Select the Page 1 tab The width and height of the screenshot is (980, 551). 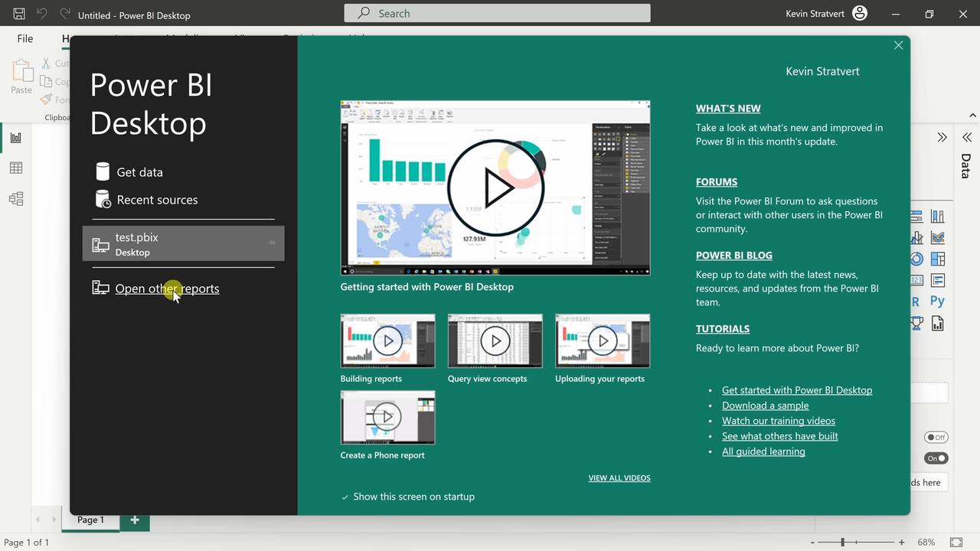tap(90, 520)
